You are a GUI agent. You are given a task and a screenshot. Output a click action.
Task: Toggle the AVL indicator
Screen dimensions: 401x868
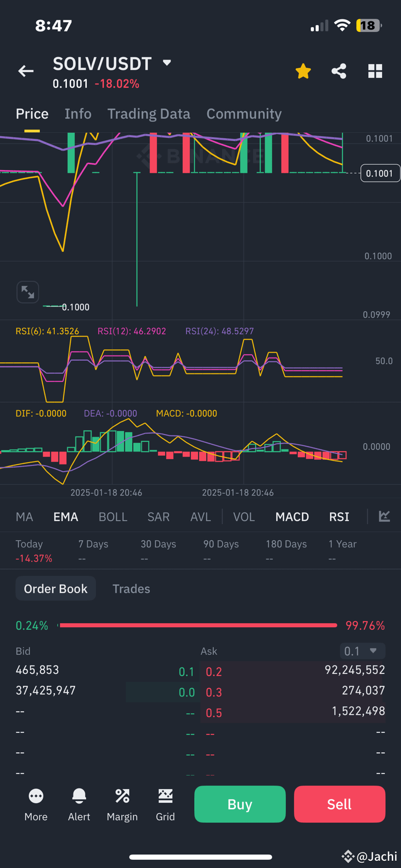[x=200, y=517]
